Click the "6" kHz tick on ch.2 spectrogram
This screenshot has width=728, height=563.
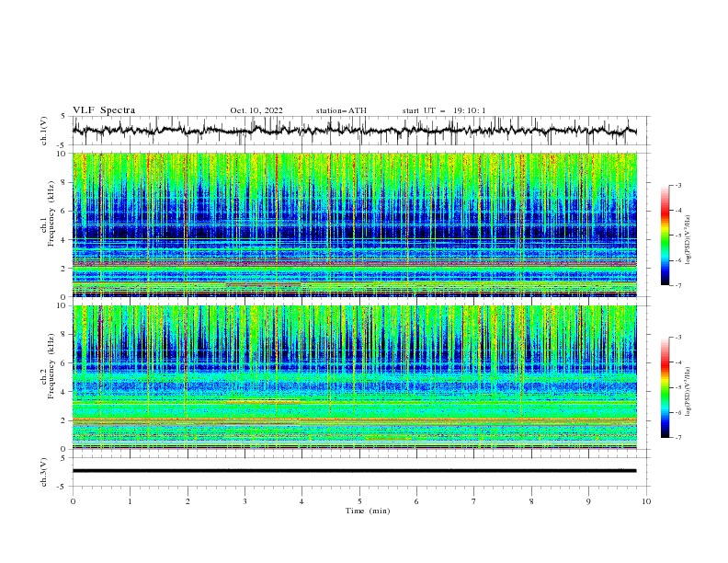pyautogui.click(x=64, y=363)
